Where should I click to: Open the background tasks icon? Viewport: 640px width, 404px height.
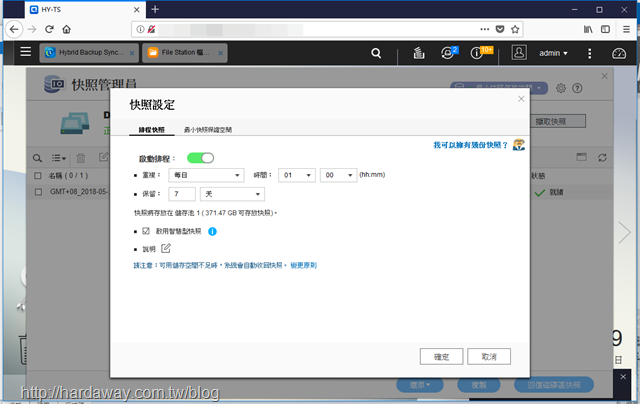click(419, 53)
